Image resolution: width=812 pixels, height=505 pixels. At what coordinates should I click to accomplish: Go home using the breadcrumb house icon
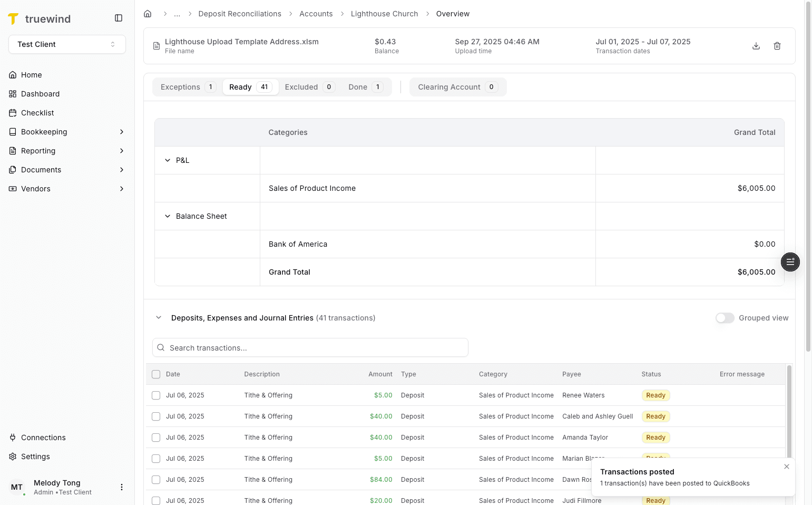[x=148, y=13]
